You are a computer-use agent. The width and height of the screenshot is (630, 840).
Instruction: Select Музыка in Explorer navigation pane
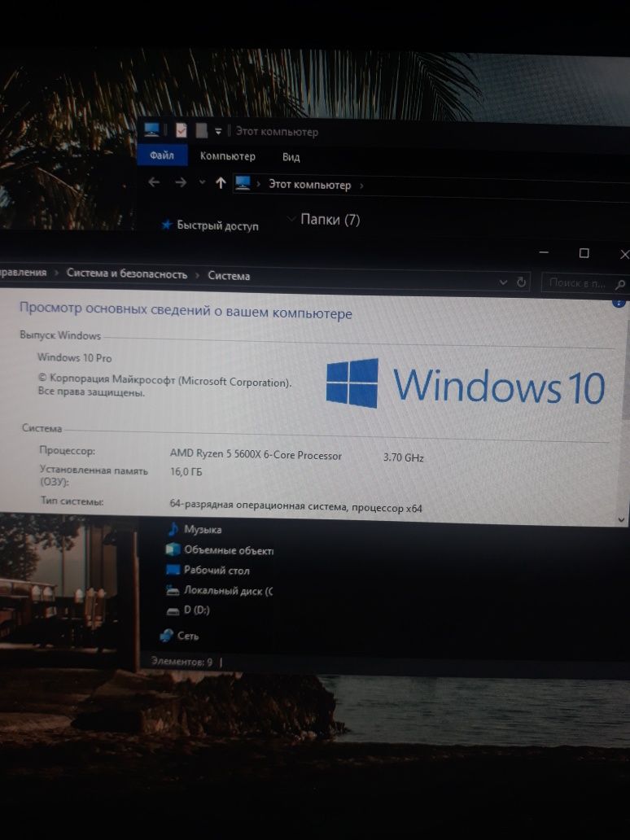[203, 529]
